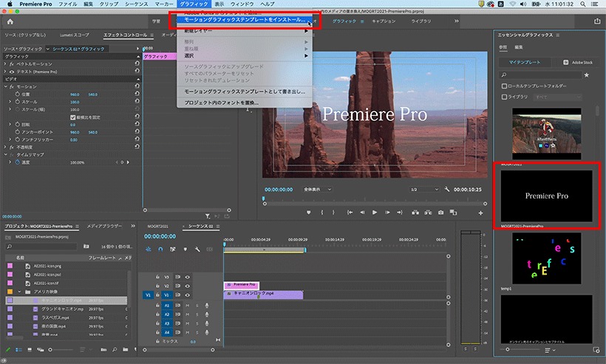Click the Linked Selection icon in timeline
This screenshot has height=364, width=606.
click(173, 250)
